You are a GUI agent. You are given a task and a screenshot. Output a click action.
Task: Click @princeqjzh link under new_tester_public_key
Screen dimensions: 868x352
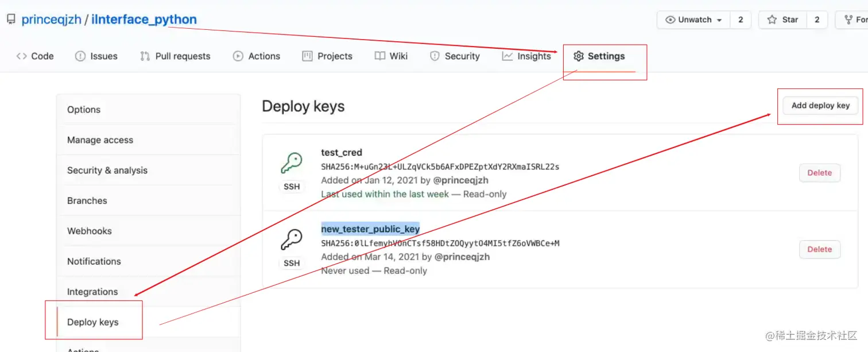pos(462,257)
